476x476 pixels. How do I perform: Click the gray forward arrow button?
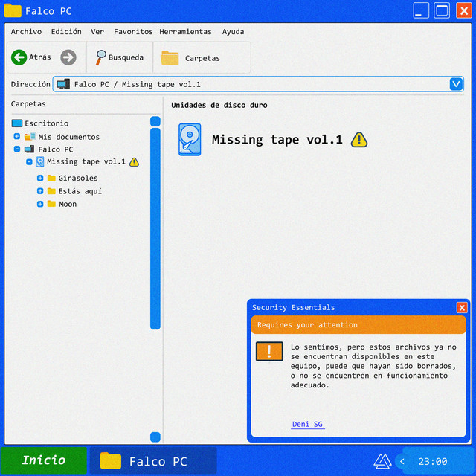click(68, 57)
